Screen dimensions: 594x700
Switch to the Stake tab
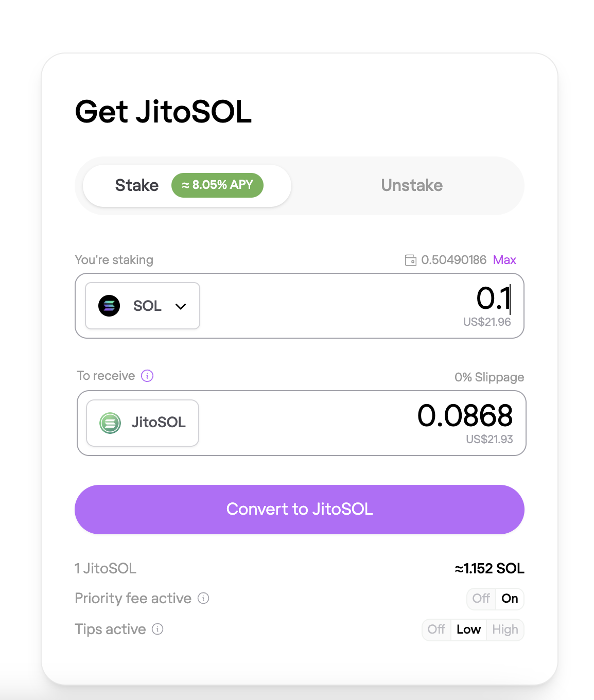pos(137,185)
